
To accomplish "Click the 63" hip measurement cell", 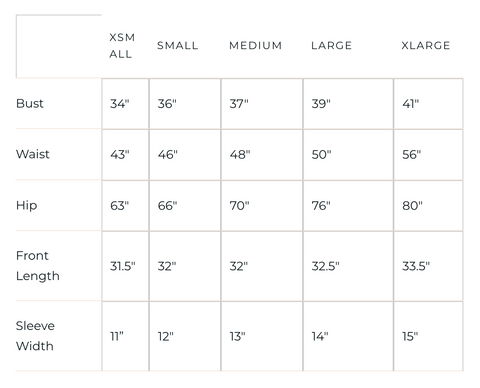I will (125, 206).
